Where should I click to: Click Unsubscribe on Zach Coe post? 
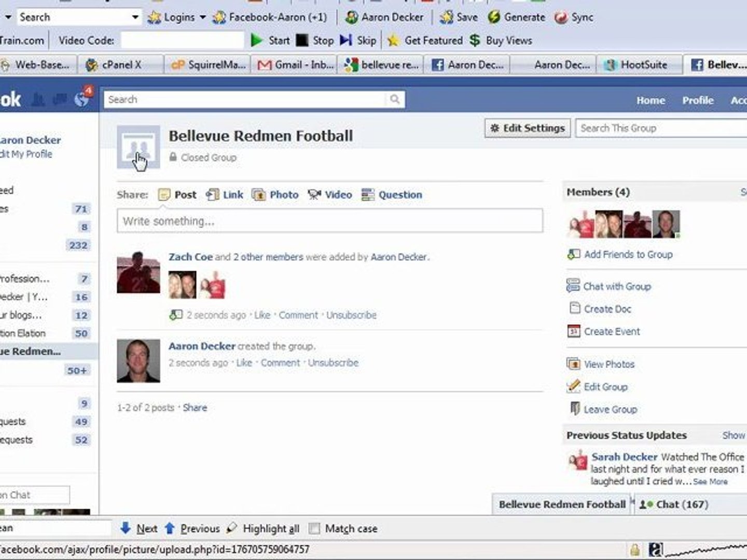pos(351,315)
